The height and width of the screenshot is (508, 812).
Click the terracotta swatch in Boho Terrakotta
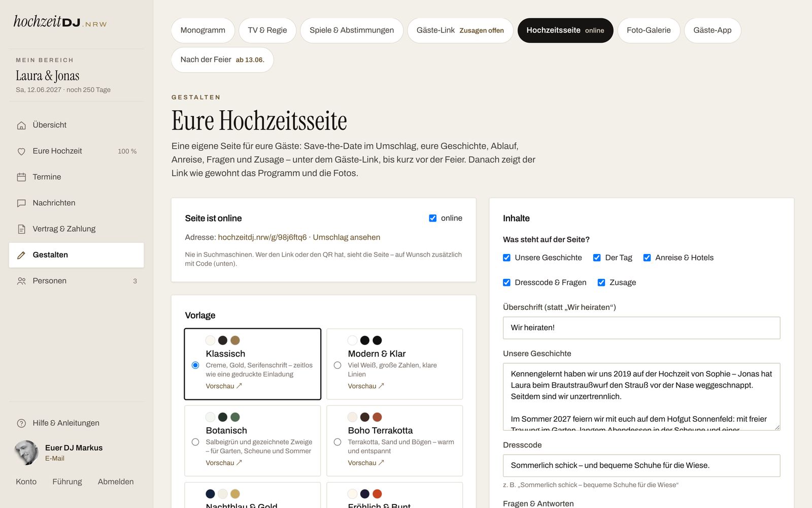pos(377,417)
